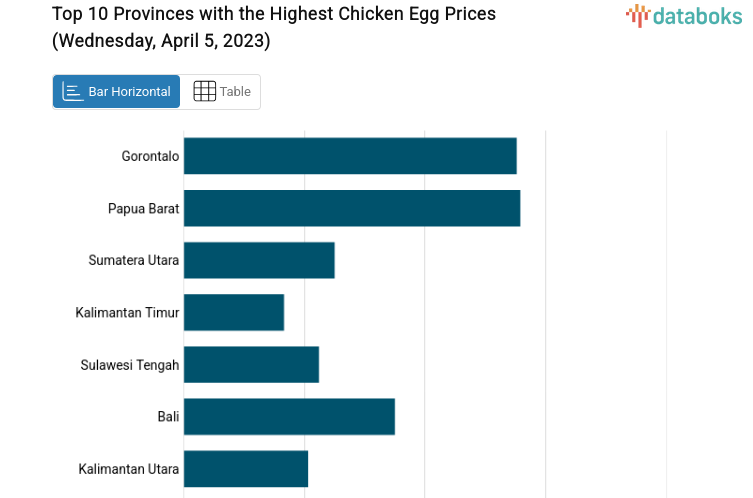Screen dimensions: 753x498
Task: Select the Kalimantan Timur bar
Action: click(234, 312)
